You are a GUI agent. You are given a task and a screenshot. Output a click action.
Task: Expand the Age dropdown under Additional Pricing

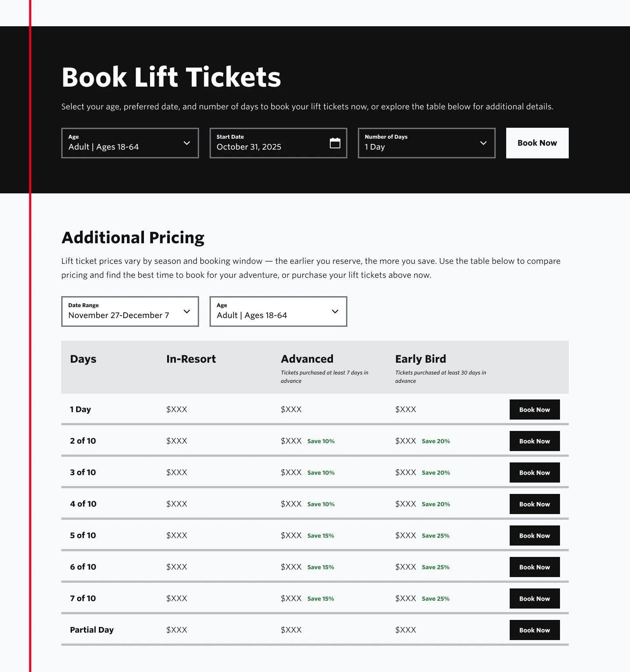click(x=278, y=311)
